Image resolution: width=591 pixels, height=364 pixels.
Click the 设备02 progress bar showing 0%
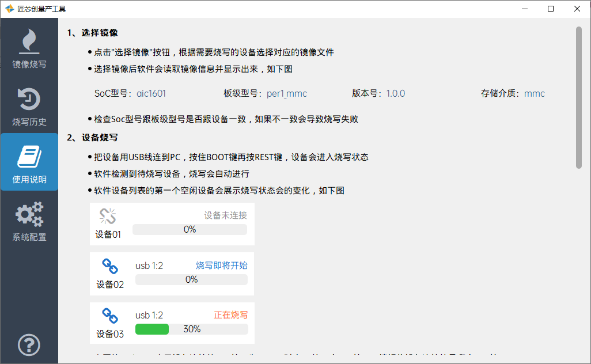tap(191, 279)
